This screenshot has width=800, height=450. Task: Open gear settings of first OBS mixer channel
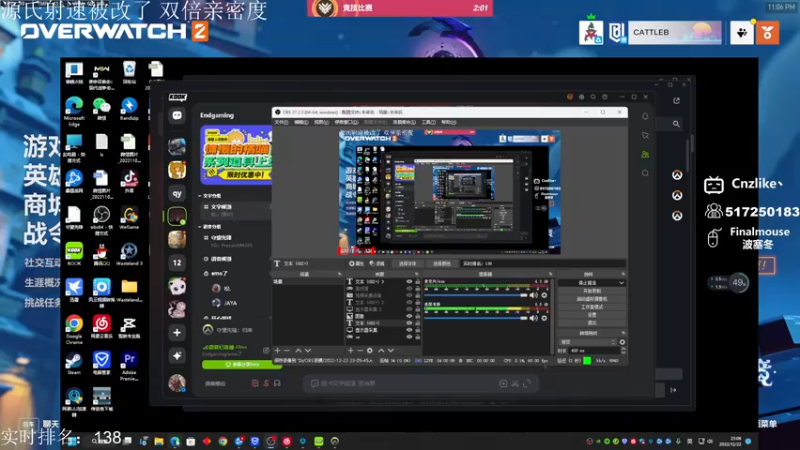[x=544, y=295]
